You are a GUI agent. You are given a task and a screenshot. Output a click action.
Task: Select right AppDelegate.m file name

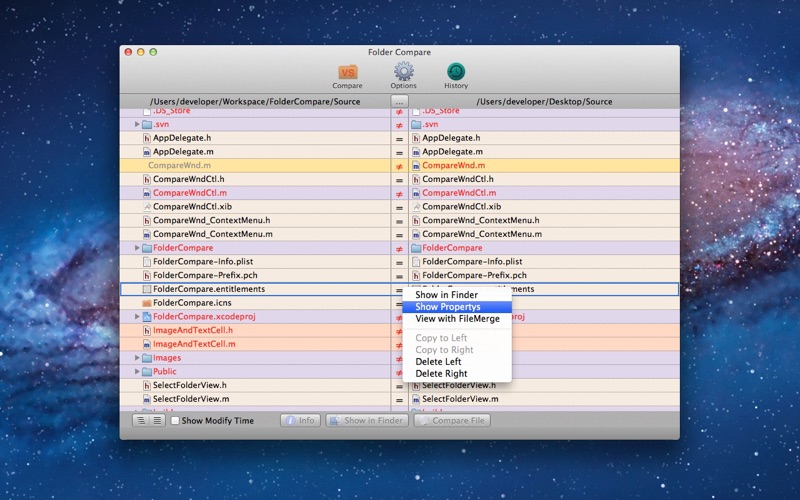(x=452, y=152)
